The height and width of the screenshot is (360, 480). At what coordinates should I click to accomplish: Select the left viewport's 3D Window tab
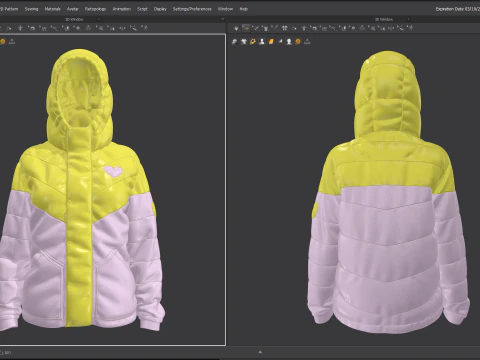pyautogui.click(x=73, y=19)
